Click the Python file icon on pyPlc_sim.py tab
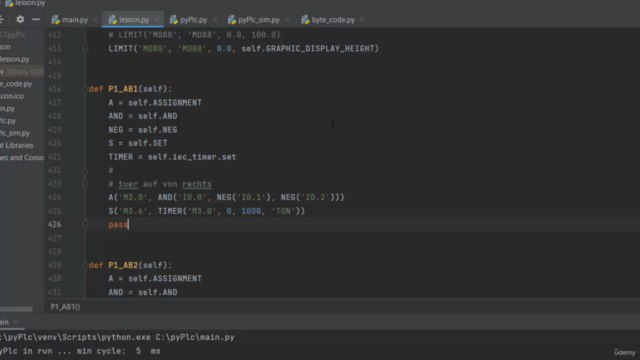The height and width of the screenshot is (360, 640). (x=232, y=20)
